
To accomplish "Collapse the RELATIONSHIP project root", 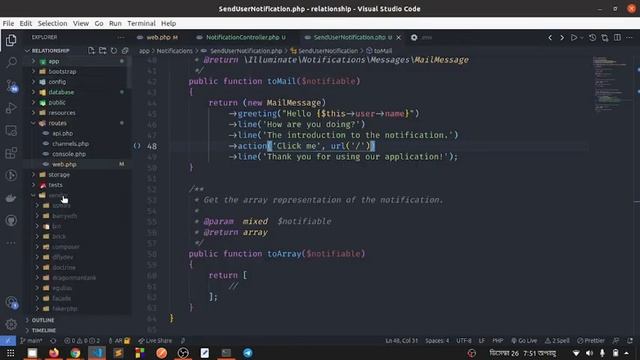I will pyautogui.click(x=51, y=51).
